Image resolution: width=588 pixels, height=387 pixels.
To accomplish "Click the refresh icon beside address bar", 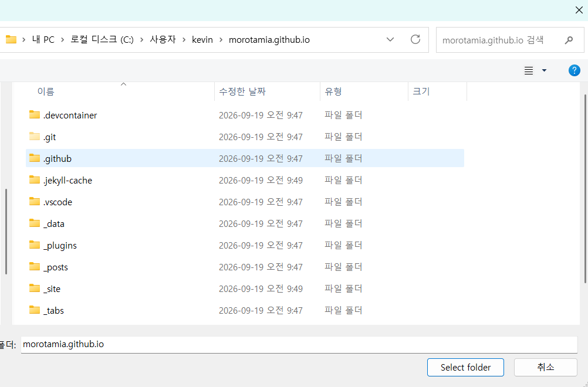I will 415,39.
